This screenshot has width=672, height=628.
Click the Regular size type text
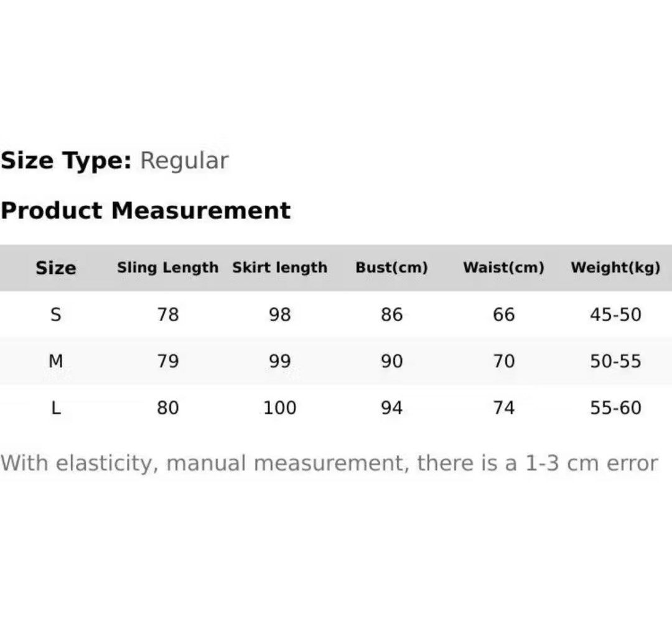(x=184, y=161)
